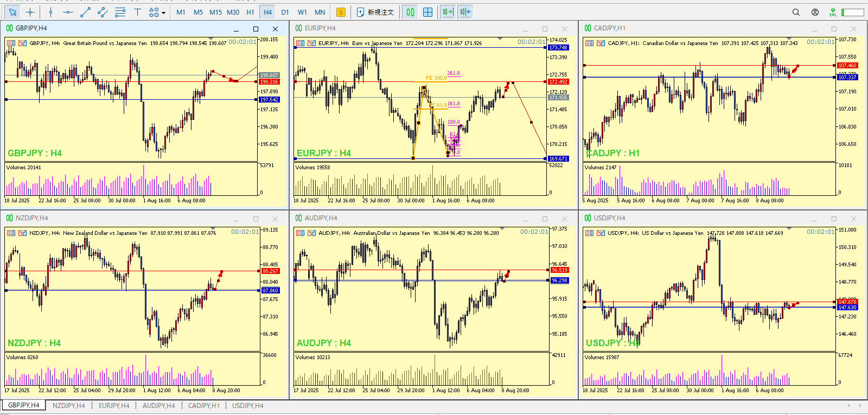The height and width of the screenshot is (415, 868).
Task: Click EURJPY chart depth of market icon
Action: click(x=311, y=43)
